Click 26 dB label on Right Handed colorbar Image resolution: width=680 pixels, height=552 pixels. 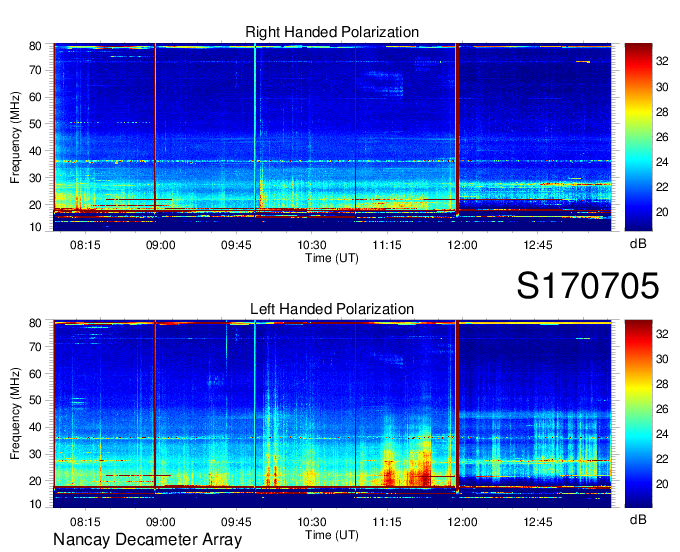coord(662,137)
